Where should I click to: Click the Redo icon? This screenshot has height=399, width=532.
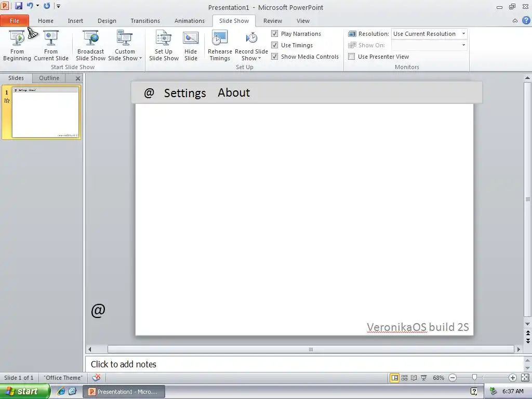coord(47,6)
